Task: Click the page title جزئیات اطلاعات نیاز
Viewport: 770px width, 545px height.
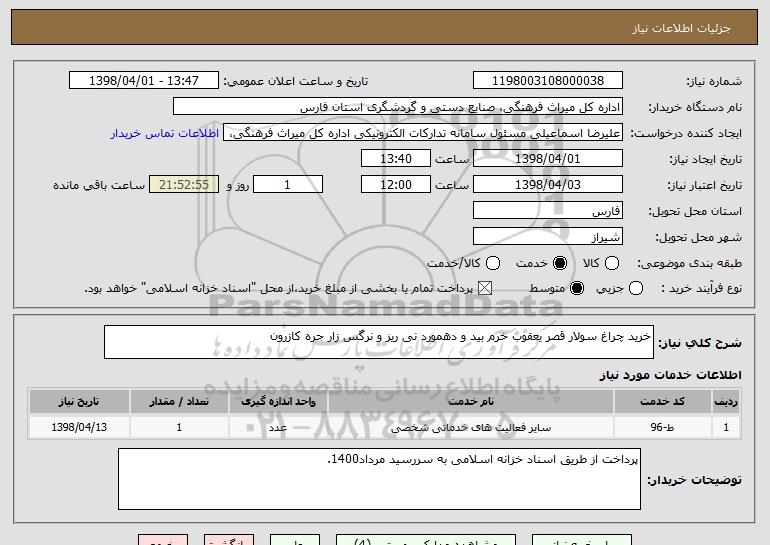Action: (681, 28)
